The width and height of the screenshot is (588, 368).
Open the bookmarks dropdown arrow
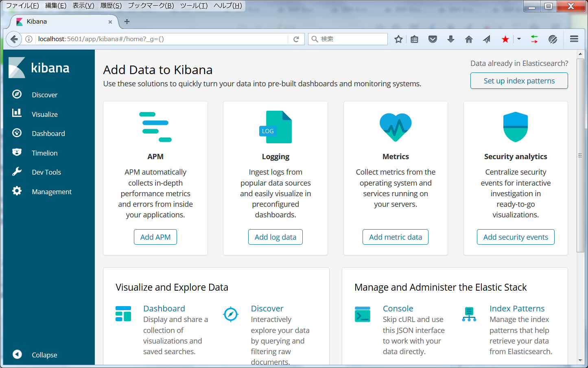pos(519,39)
